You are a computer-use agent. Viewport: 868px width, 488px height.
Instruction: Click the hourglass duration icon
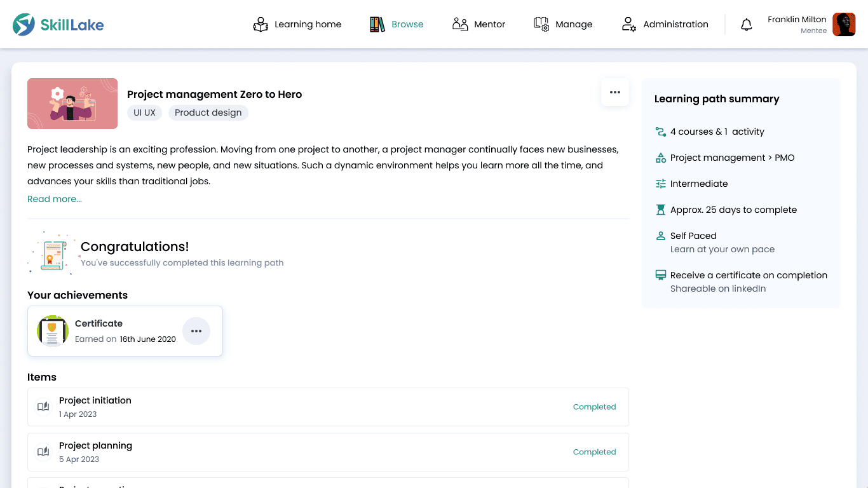coord(661,210)
